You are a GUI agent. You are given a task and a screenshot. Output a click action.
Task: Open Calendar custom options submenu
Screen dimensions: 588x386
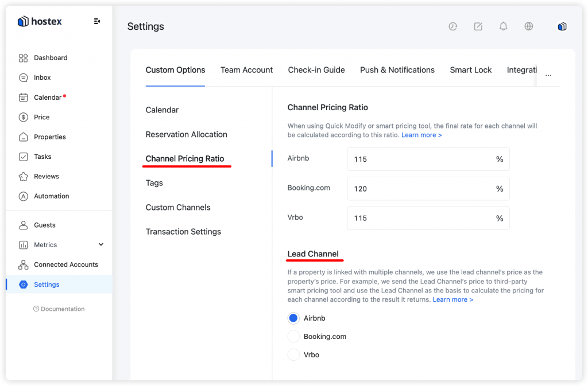pos(162,110)
